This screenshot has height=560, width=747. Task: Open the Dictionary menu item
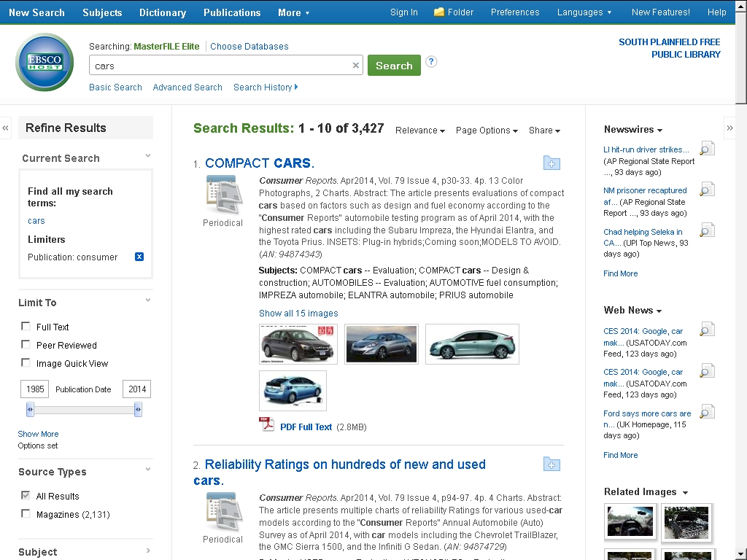pyautogui.click(x=163, y=12)
